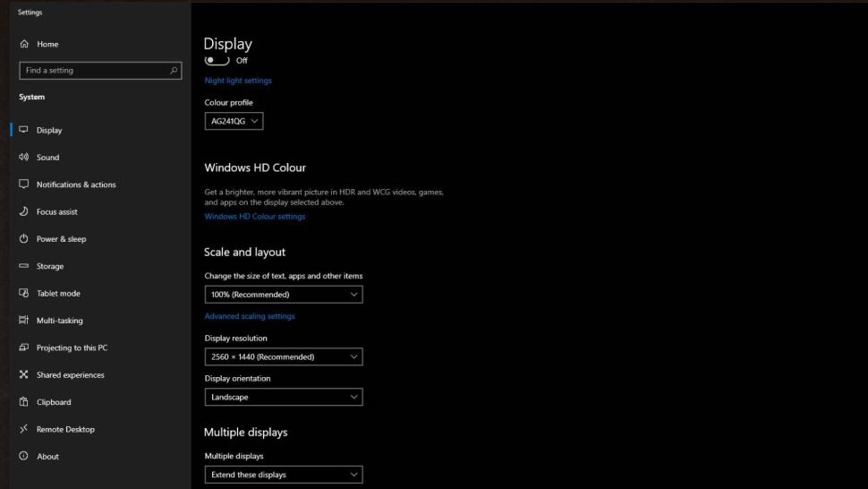
Task: Click the Sound speaker icon
Action: coord(24,157)
